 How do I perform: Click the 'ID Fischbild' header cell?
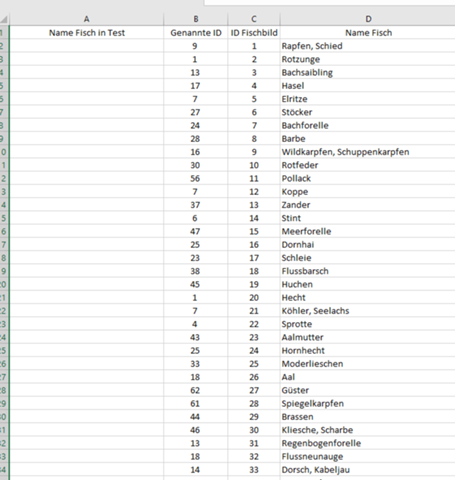tap(254, 33)
